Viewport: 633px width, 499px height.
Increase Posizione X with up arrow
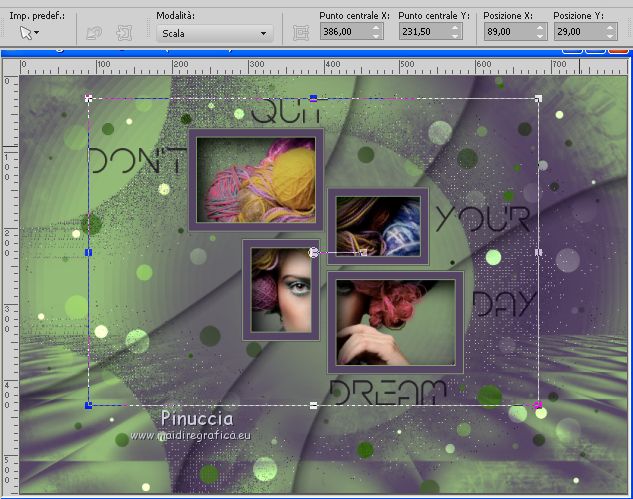[x=541, y=27]
